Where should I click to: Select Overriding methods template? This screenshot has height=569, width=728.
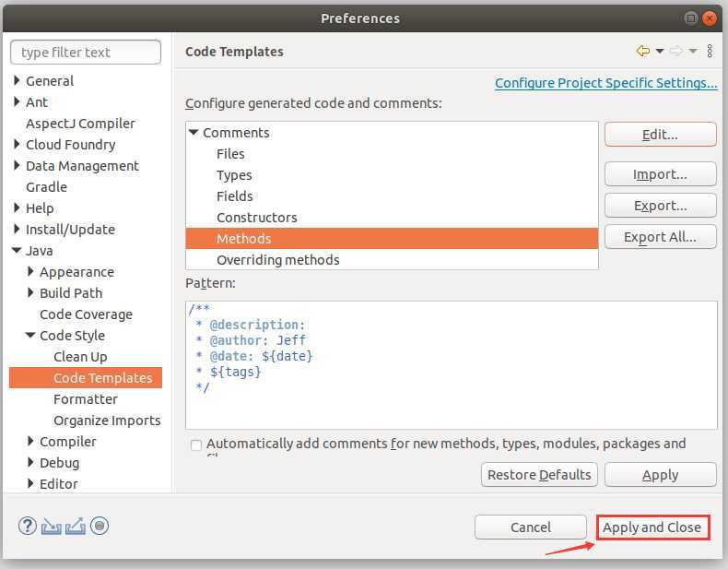[x=277, y=260]
